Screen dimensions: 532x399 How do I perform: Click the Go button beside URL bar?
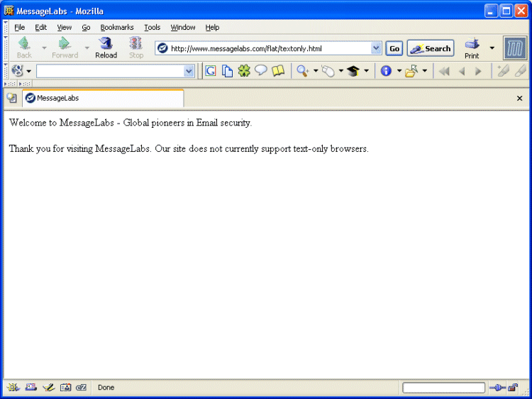click(394, 48)
